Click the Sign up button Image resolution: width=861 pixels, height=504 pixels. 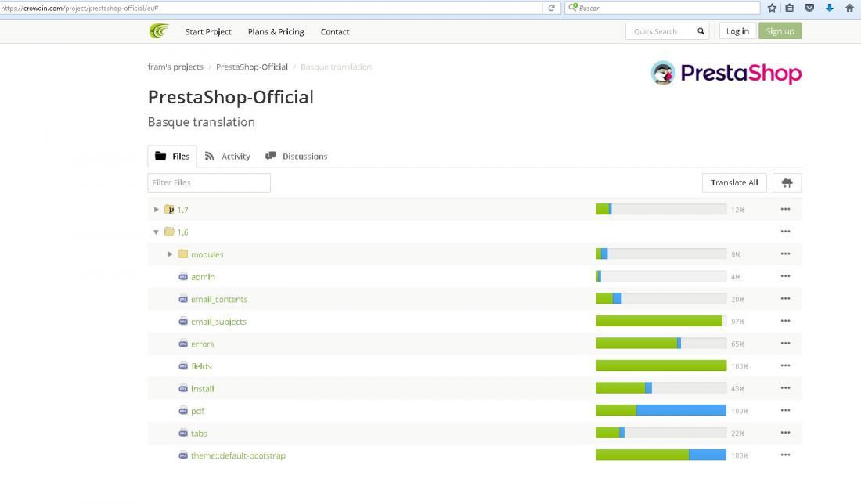point(780,31)
